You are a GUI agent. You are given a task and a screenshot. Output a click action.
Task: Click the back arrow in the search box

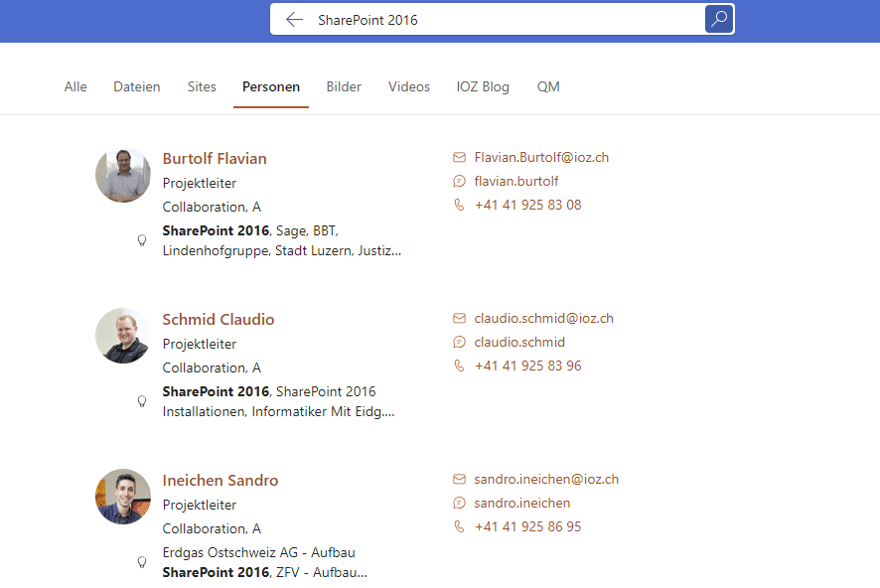click(x=294, y=20)
